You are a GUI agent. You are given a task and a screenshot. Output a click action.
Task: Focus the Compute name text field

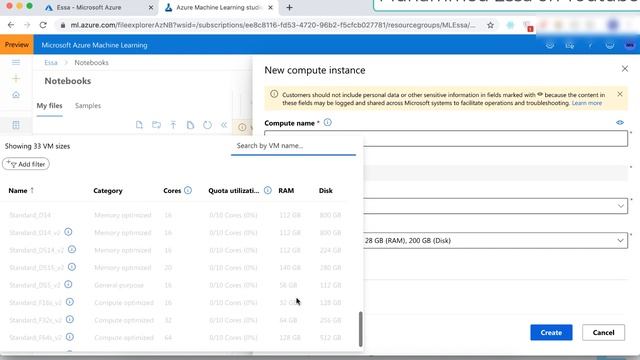coord(446,138)
